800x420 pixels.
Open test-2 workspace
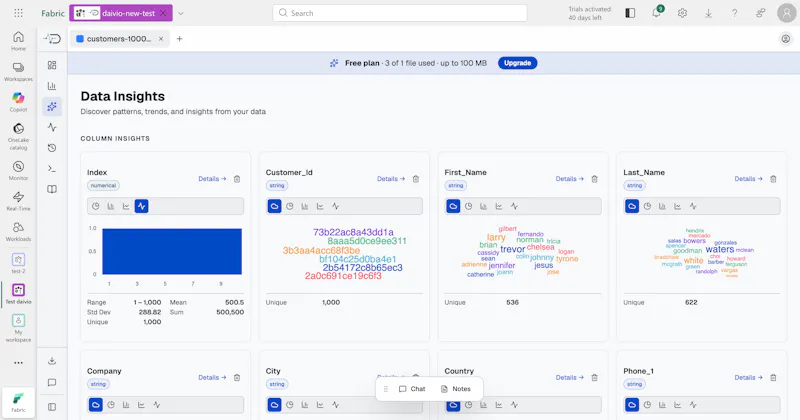tap(18, 263)
